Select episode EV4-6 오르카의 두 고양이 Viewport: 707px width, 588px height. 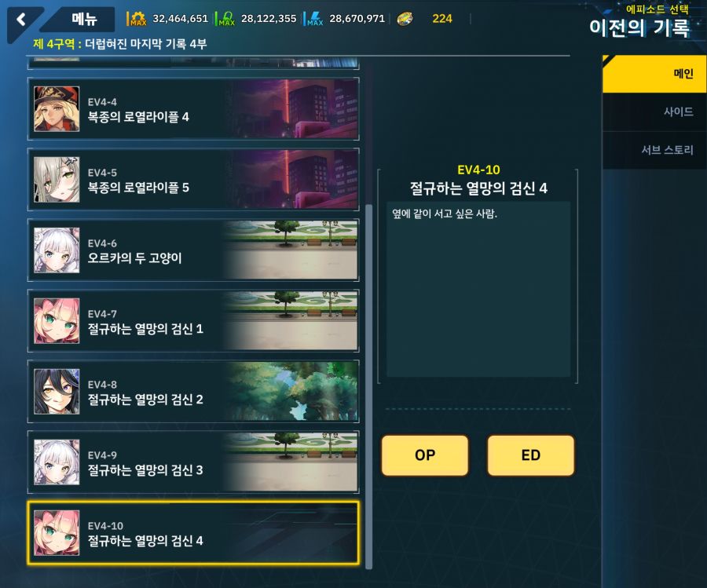pyautogui.click(x=193, y=250)
